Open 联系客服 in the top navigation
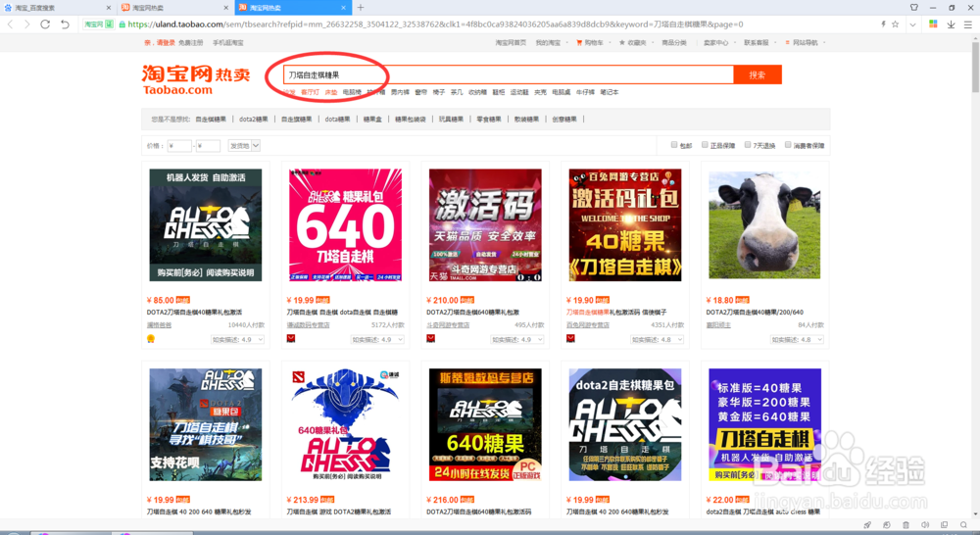The image size is (980, 535). coord(757,42)
